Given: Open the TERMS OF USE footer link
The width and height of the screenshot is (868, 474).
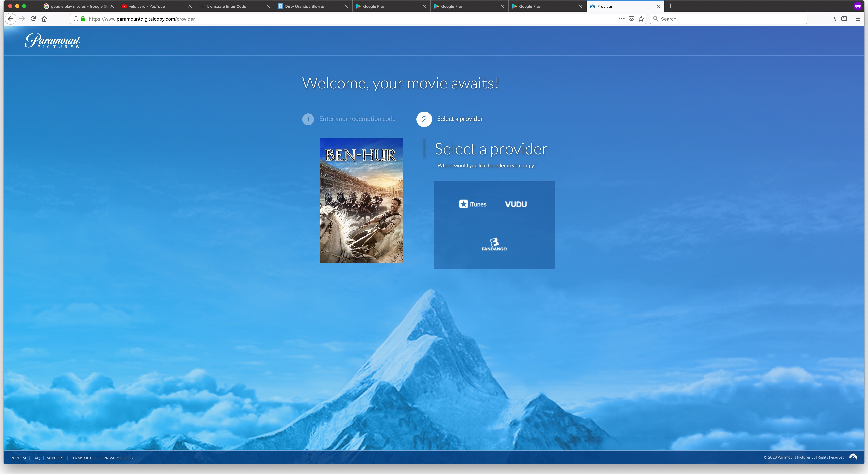Looking at the screenshot, I should pyautogui.click(x=84, y=458).
